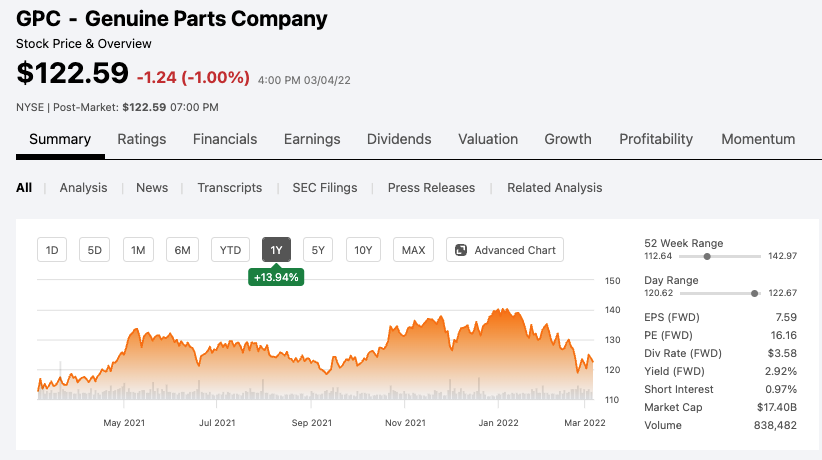The width and height of the screenshot is (822, 460).
Task: Click the EPS (FWD) value 7.59
Action: (786, 317)
